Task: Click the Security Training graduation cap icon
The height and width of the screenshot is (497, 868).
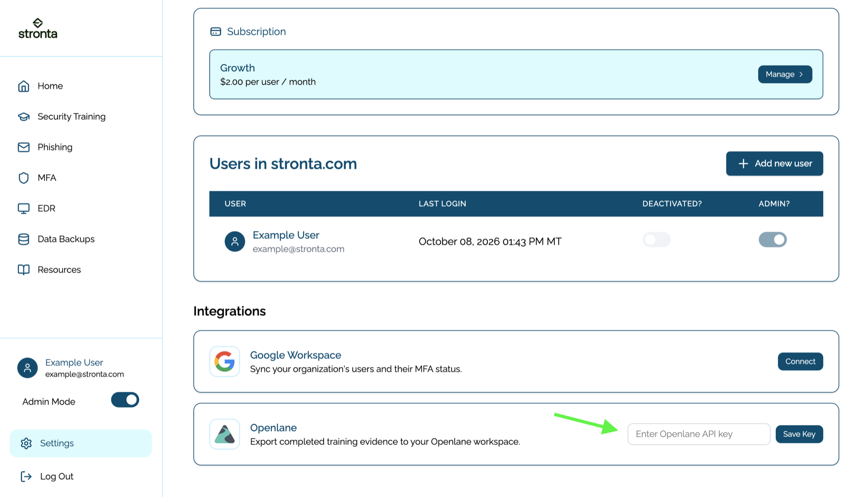Action: (x=24, y=117)
